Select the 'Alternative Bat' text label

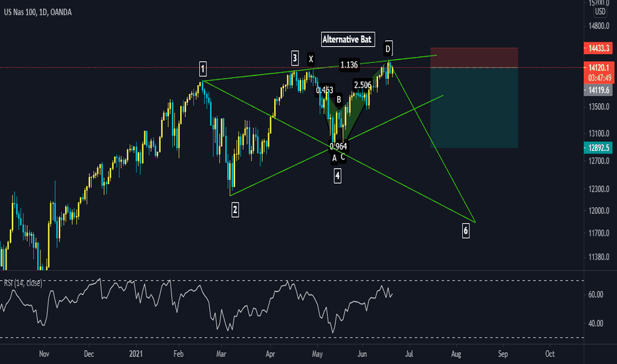click(x=348, y=39)
